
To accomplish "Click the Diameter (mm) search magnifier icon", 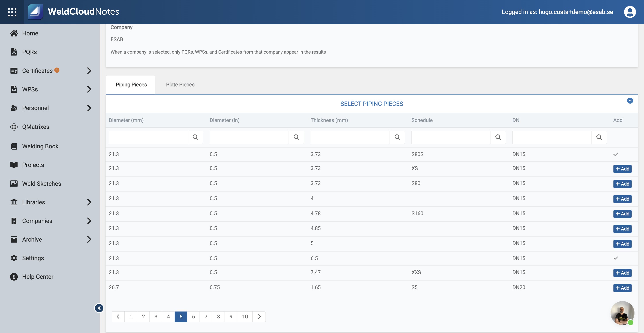I will pyautogui.click(x=195, y=137).
